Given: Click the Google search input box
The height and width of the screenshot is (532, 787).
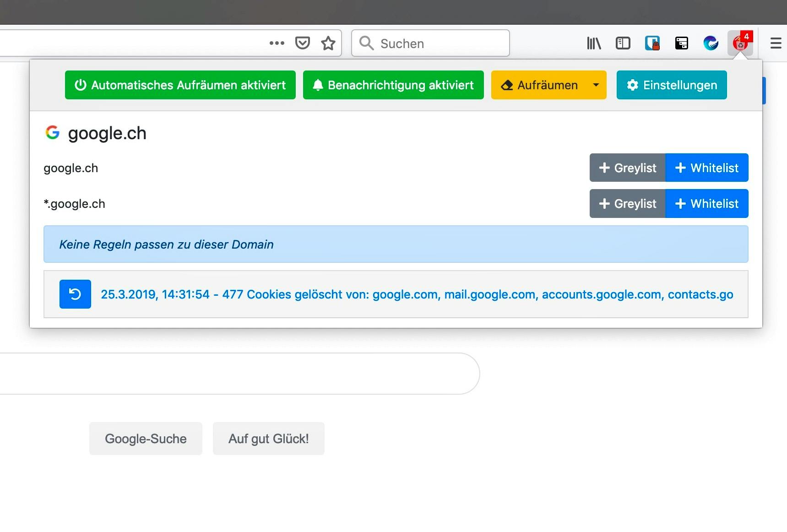Looking at the screenshot, I should pos(239,374).
